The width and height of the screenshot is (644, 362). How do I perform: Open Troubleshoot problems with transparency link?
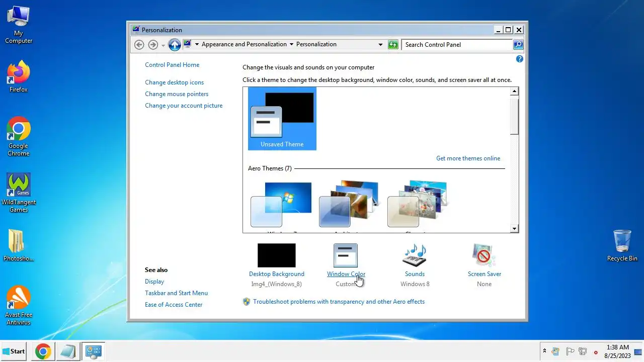tap(339, 302)
